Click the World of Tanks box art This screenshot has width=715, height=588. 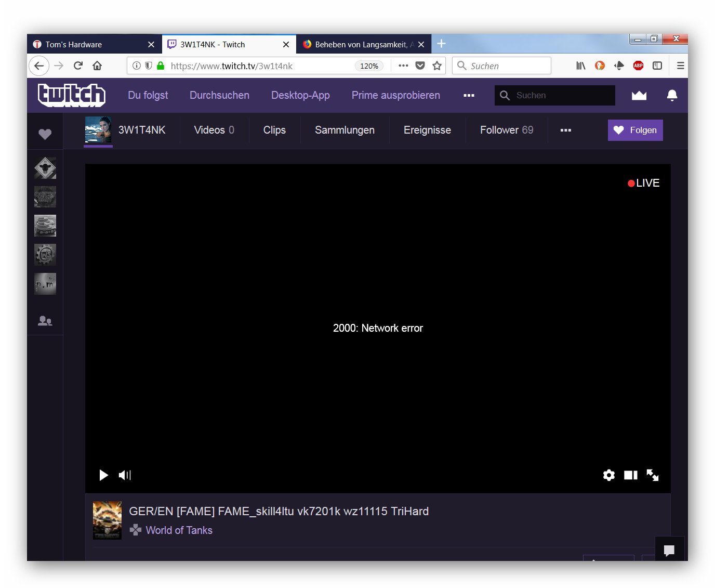pos(107,520)
